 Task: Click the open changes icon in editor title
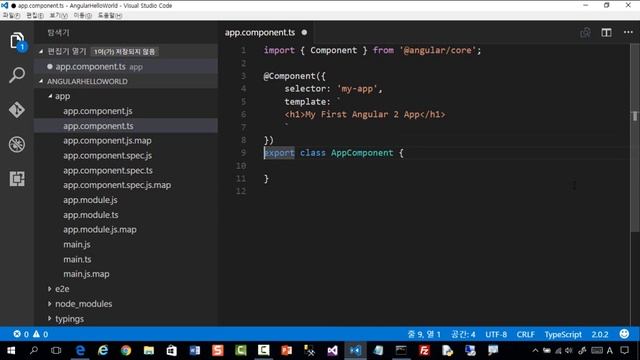click(585, 33)
